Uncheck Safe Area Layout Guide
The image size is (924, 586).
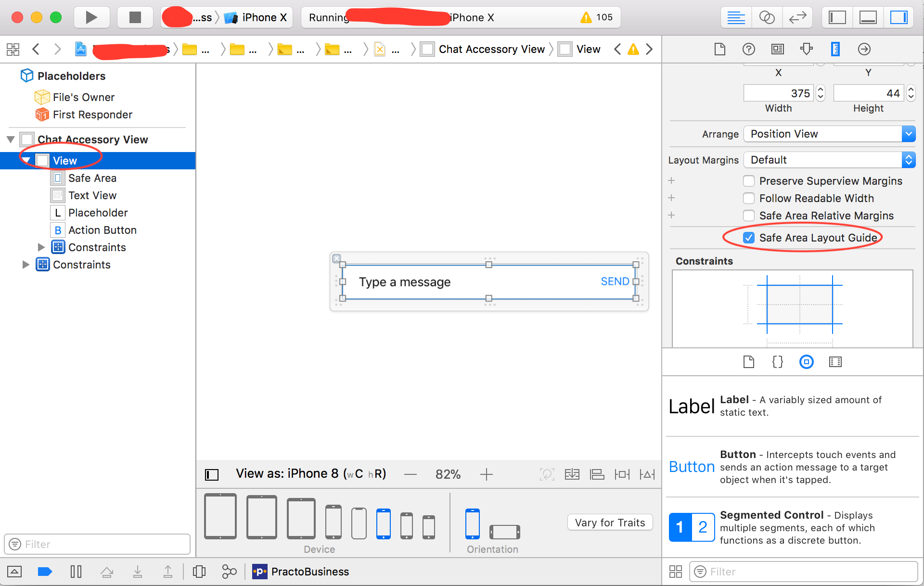(x=749, y=237)
